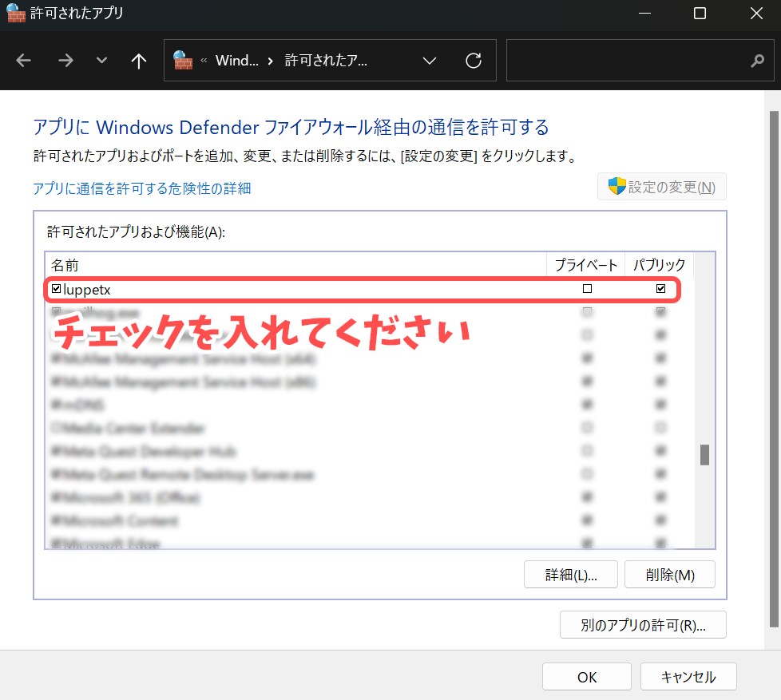Click the Back arrow in navigation bar
781x700 pixels.
pyautogui.click(x=24, y=61)
